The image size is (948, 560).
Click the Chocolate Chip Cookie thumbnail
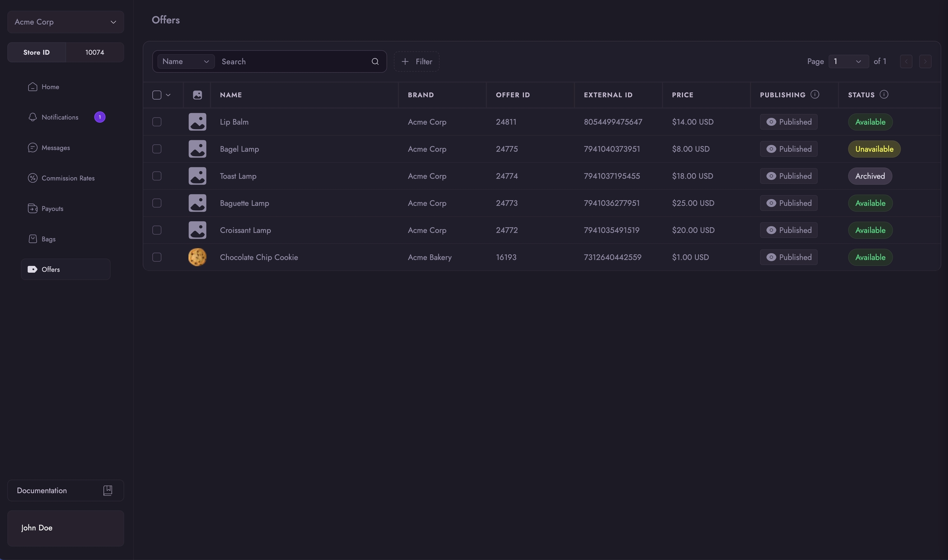click(197, 257)
